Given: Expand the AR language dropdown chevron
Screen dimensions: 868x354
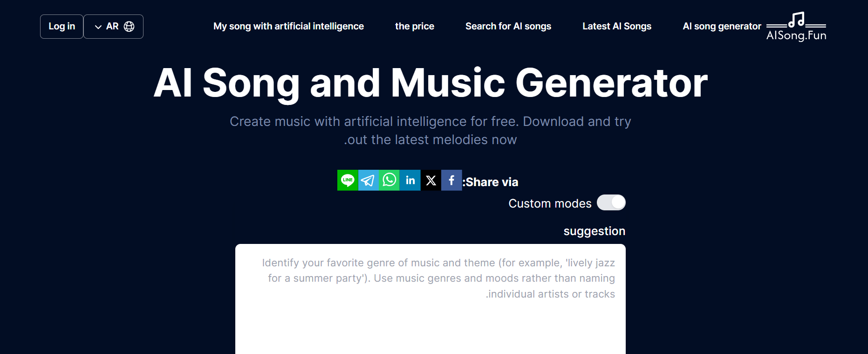Looking at the screenshot, I should click(98, 27).
